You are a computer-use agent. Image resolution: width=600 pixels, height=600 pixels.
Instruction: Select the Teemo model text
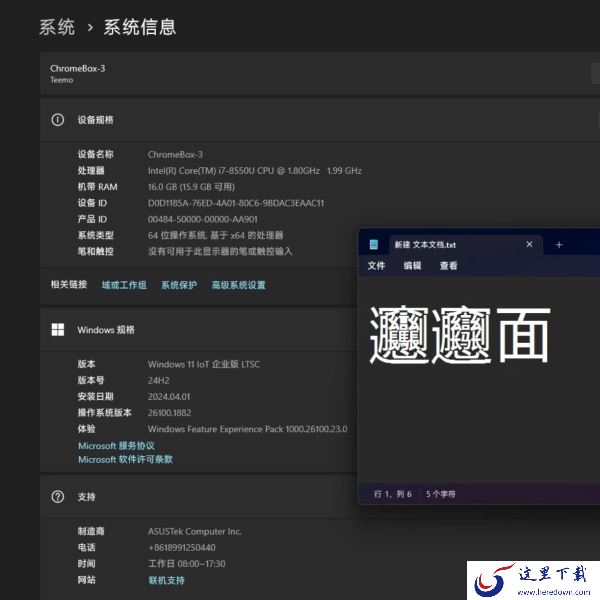pyautogui.click(x=62, y=80)
